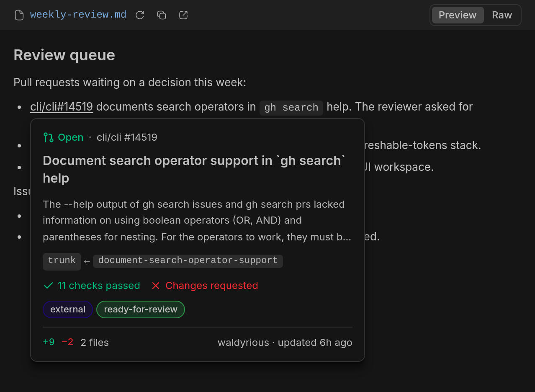Image resolution: width=535 pixels, height=392 pixels.
Task: Switch to the Raw view
Action: pyautogui.click(x=502, y=15)
